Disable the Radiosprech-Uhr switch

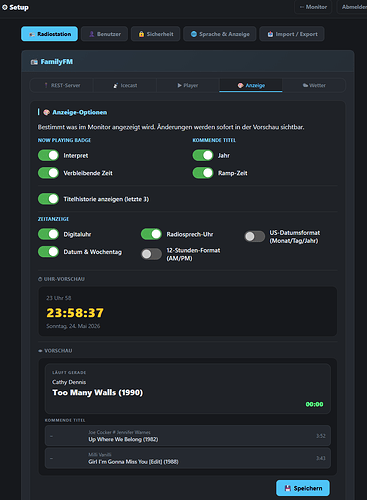pyautogui.click(x=151, y=234)
